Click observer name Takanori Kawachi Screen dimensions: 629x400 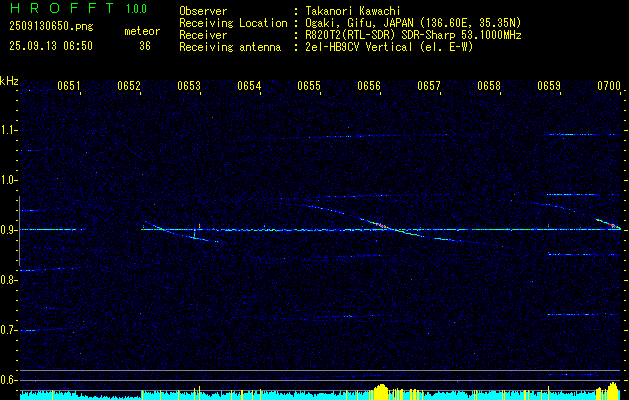(x=353, y=12)
